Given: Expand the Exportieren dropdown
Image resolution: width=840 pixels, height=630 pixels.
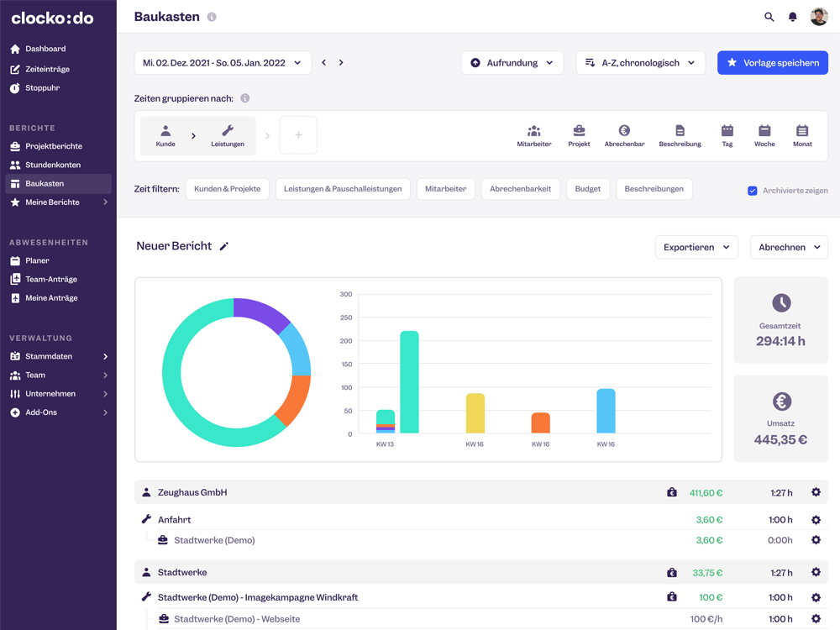Looking at the screenshot, I should pyautogui.click(x=696, y=248).
